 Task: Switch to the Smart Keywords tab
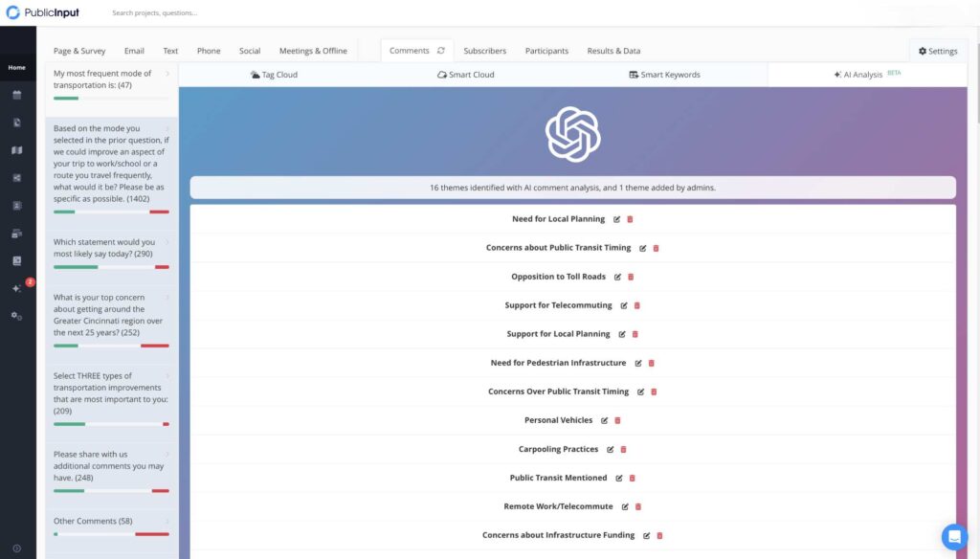[664, 75]
